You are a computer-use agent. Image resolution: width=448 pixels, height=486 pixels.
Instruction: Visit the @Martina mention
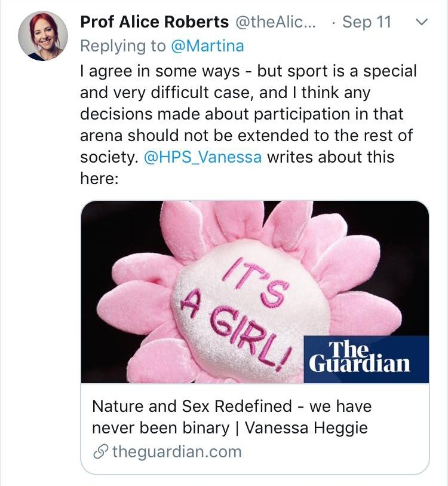point(207,46)
